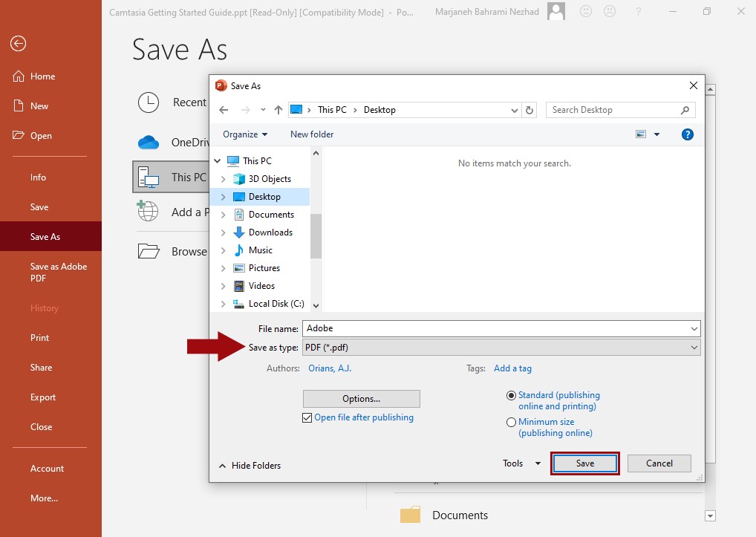Select Standard publishing online and printing option
The height and width of the screenshot is (537, 756).
[511, 395]
